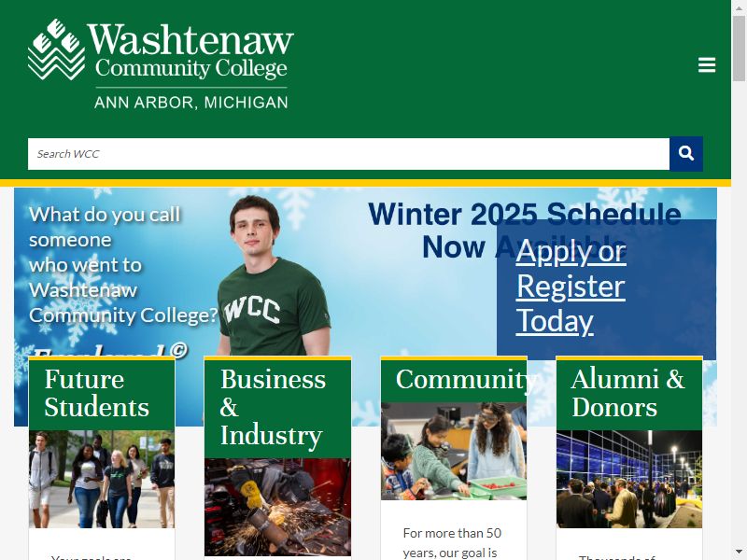The width and height of the screenshot is (747, 560).
Task: Click the magnifying glass search button
Action: click(x=686, y=153)
